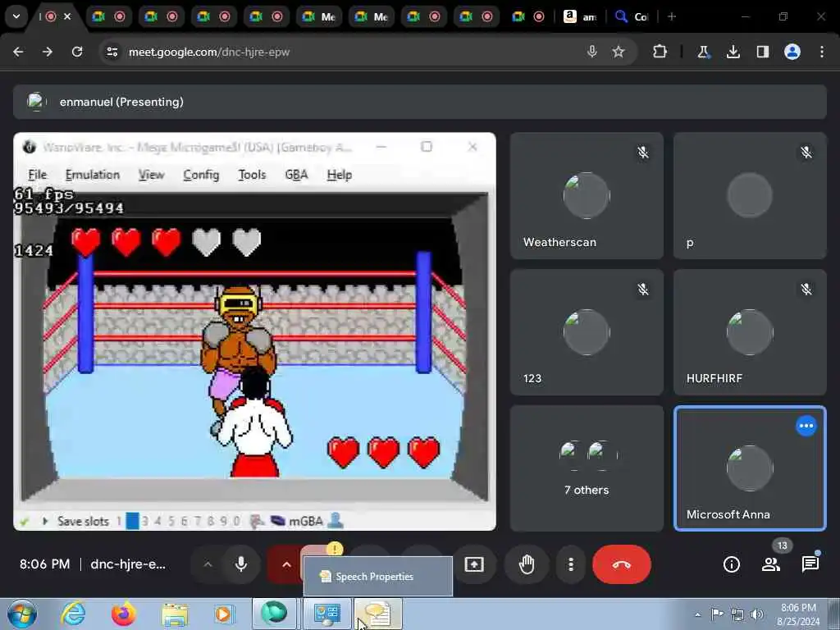Select save slot 9 in mGBA

(x=223, y=521)
